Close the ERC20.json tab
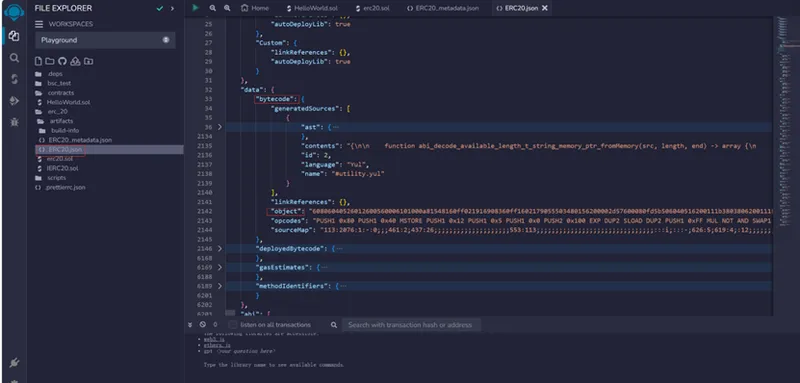This screenshot has height=383, width=800. click(x=545, y=8)
